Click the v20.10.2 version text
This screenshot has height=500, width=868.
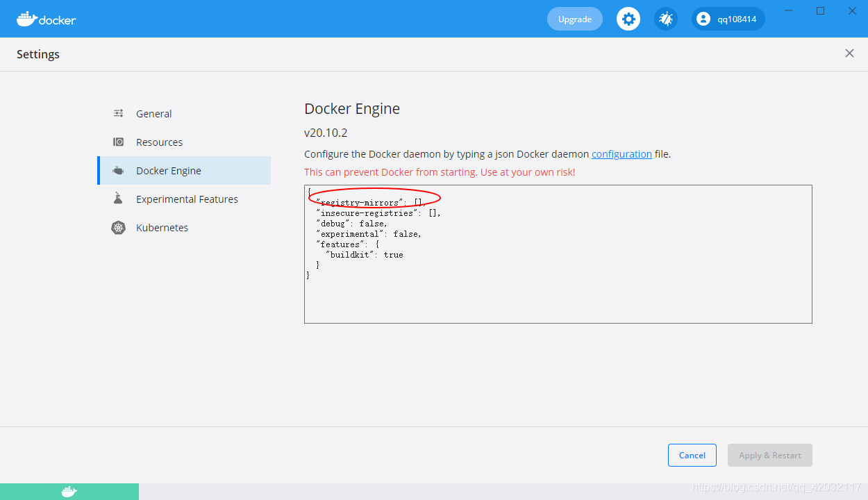(x=326, y=133)
